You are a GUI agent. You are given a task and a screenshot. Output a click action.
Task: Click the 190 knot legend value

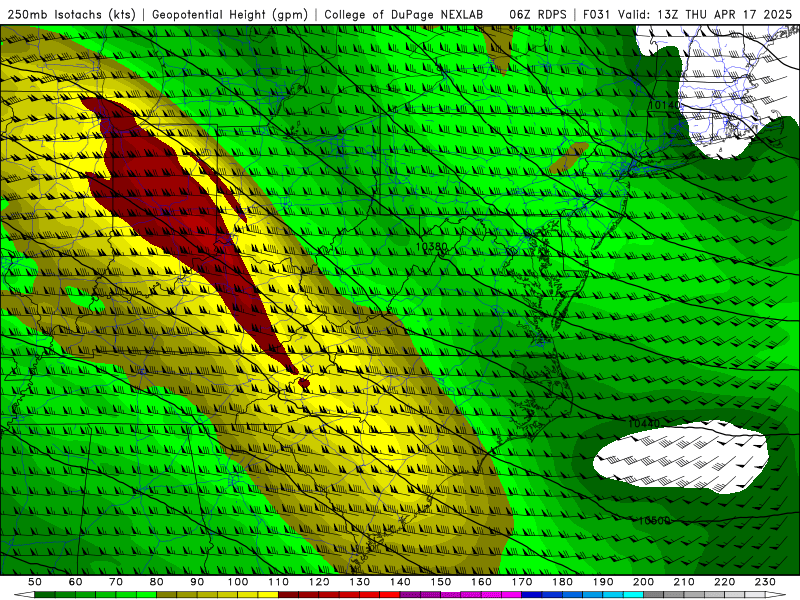[x=603, y=582]
